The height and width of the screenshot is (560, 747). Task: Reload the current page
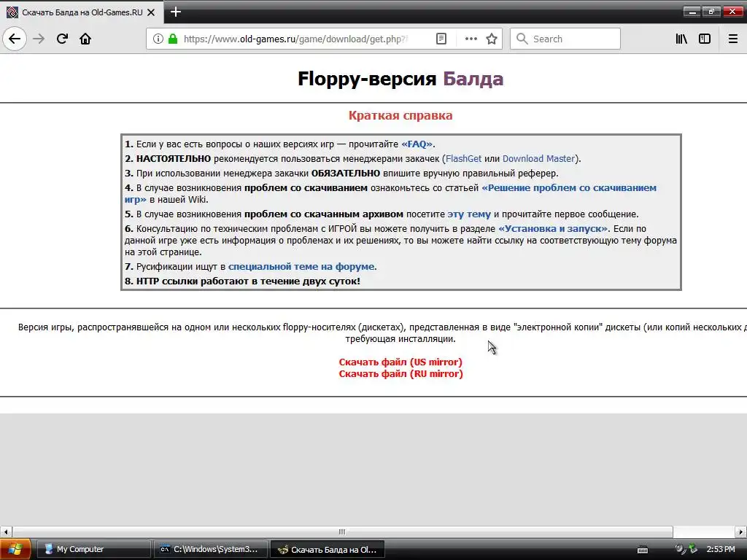tap(62, 39)
